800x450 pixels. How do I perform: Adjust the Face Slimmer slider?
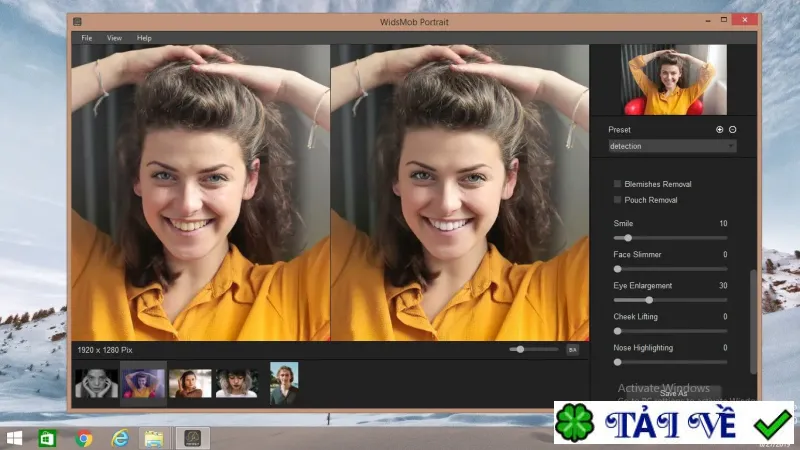click(x=670, y=269)
